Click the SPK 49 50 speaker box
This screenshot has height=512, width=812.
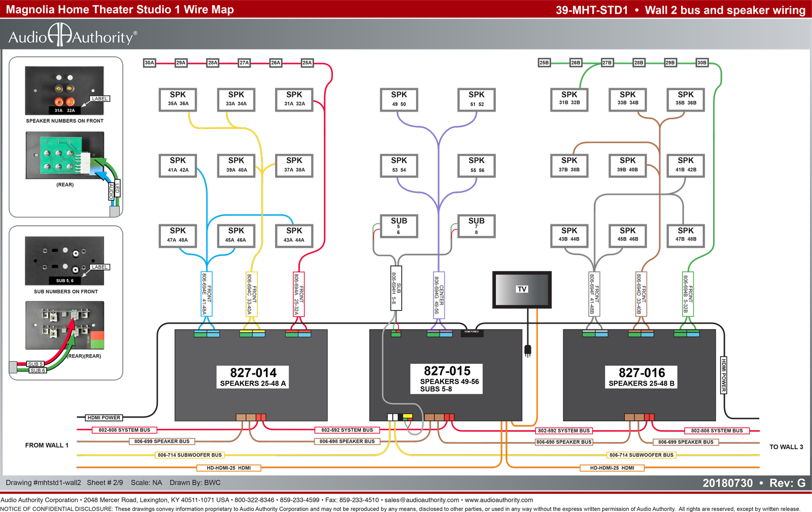click(x=399, y=100)
